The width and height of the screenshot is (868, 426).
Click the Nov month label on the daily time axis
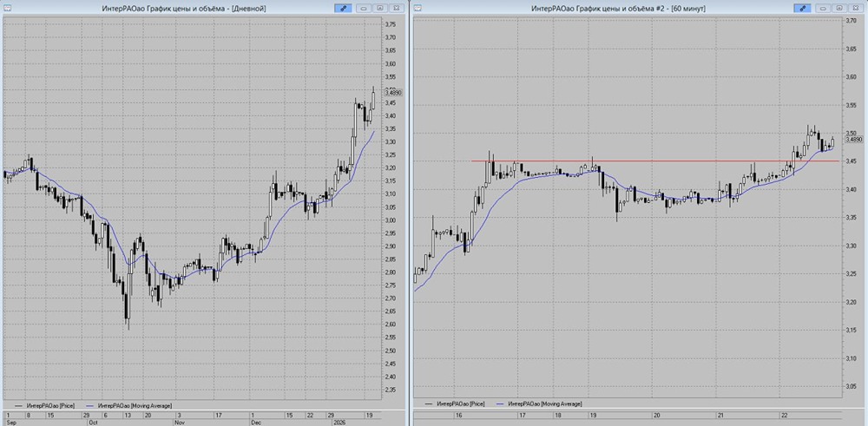[180, 421]
